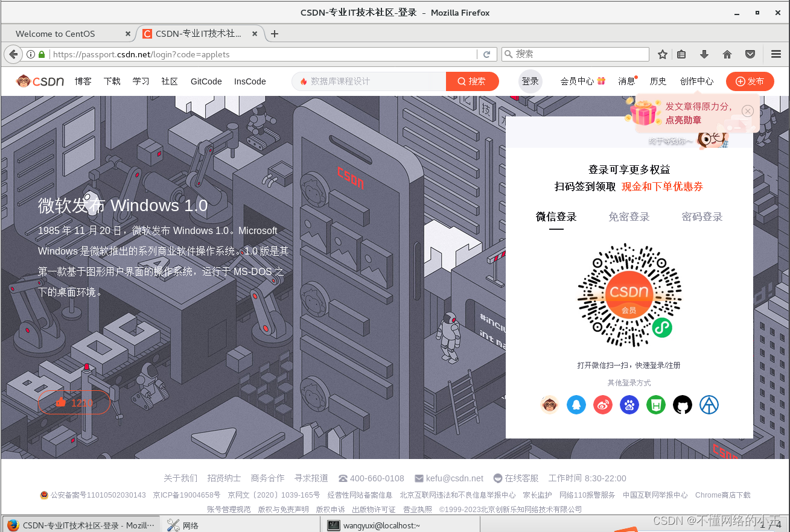Screen dimensions: 790x532
Task: Select Firefox CSDN window in taskbar
Action: pyautogui.click(x=81, y=525)
